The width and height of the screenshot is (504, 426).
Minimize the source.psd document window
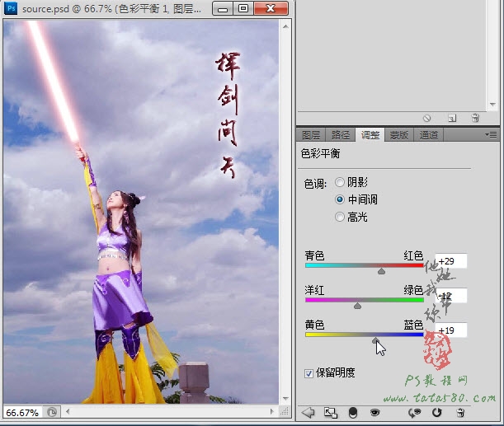pos(223,9)
